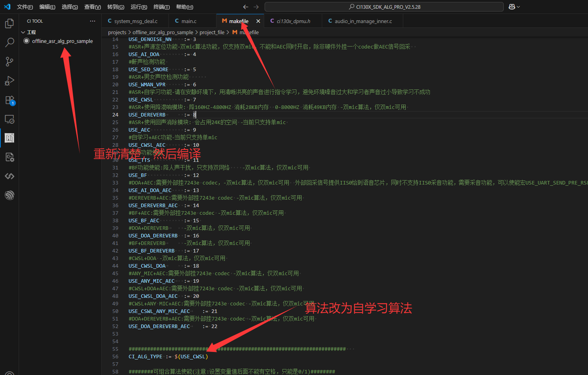
Task: Close the makefile editor tab
Action: 258,21
